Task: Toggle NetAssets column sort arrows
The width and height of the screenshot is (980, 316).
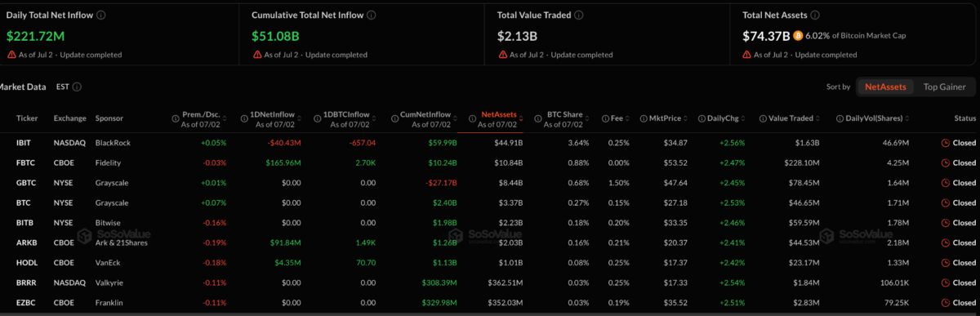Action: [x=522, y=118]
